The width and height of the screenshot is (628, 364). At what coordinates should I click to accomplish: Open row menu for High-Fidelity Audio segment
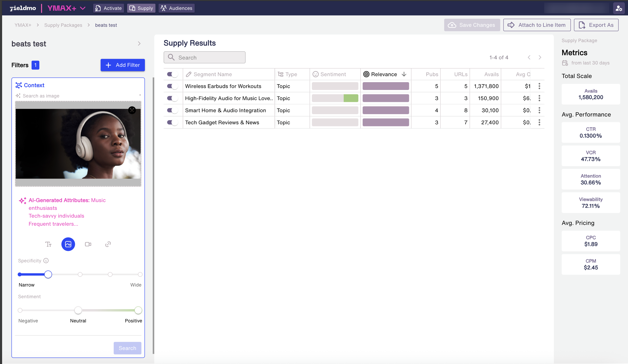539,98
